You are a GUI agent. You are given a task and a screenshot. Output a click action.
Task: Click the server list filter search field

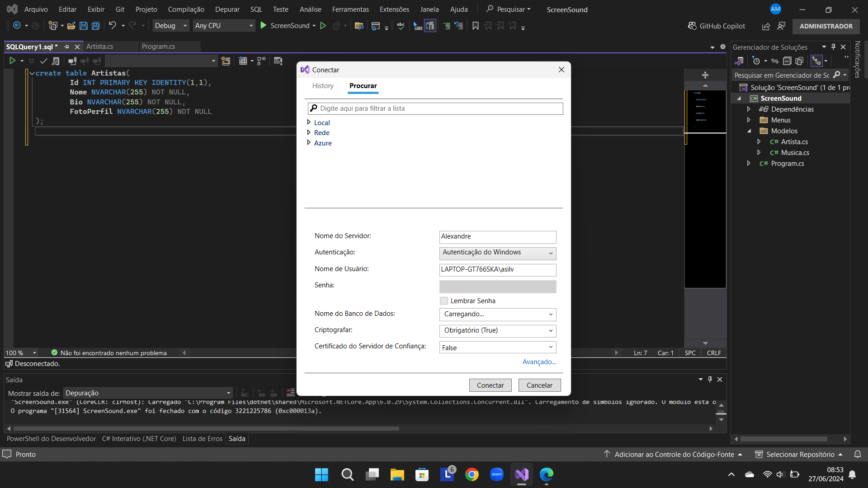click(435, 108)
